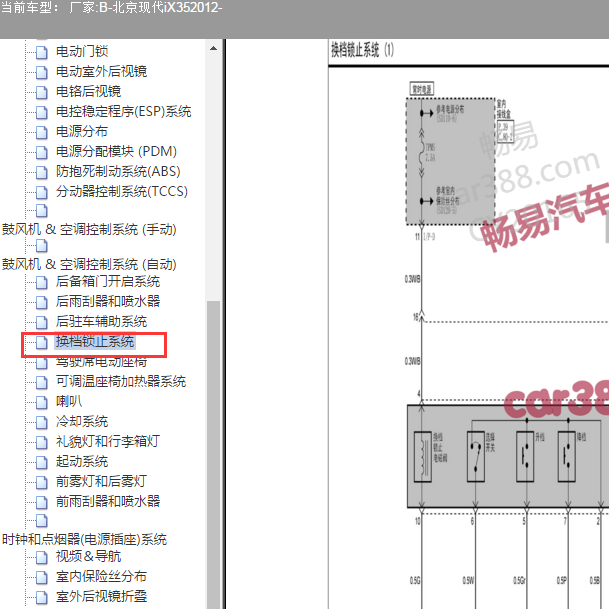The height and width of the screenshot is (609, 609).
Task: Select 鼓风机 & 空调控制系统 (手动) text
Action: coord(89,229)
